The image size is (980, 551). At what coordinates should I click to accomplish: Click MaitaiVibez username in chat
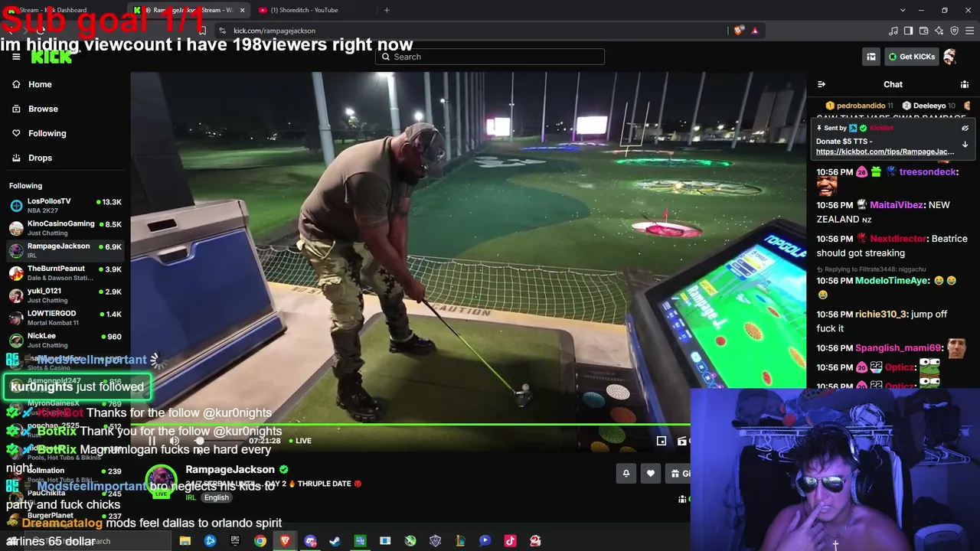coord(897,205)
